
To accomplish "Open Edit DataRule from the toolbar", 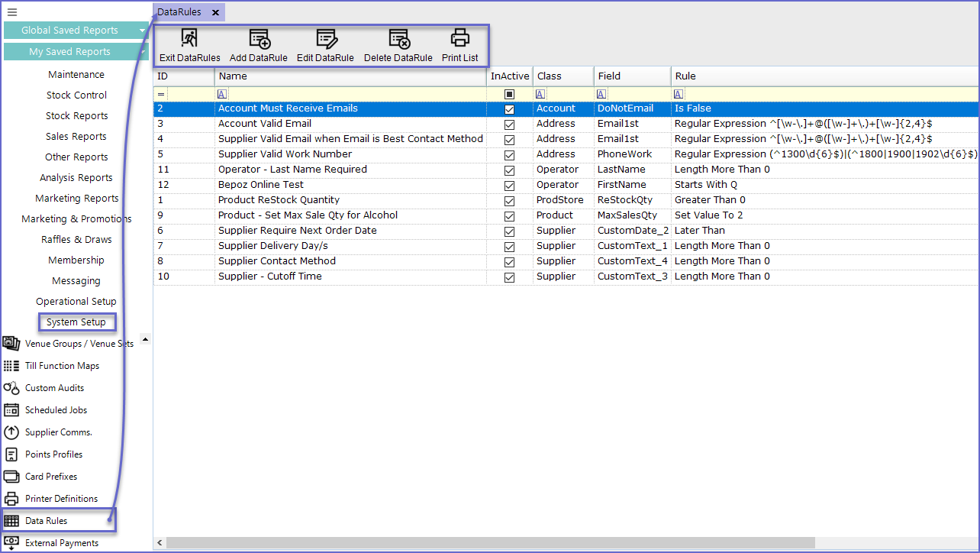I will click(x=326, y=39).
